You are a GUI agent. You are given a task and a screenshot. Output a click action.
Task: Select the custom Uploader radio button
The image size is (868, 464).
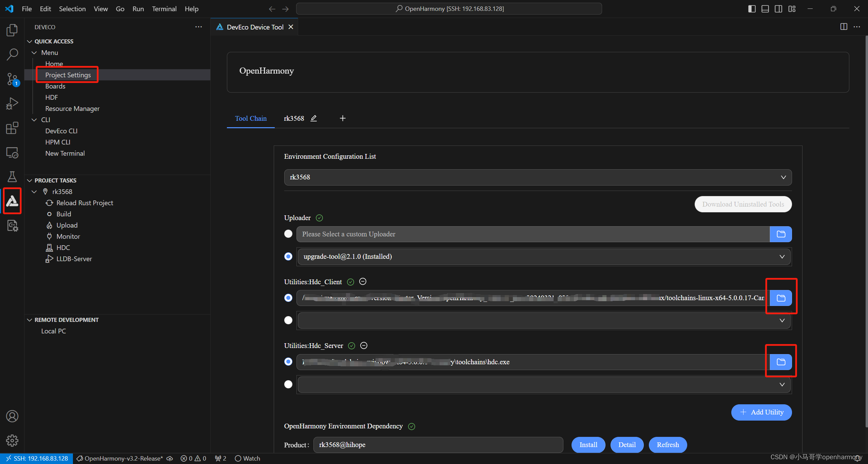(x=288, y=234)
